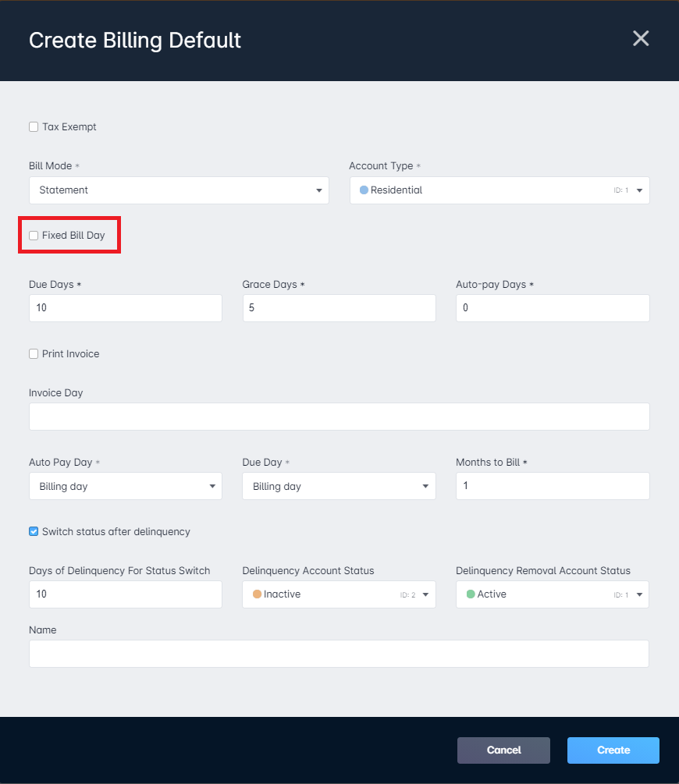Viewport: 679px width, 784px height.
Task: Check the Fixed Bill Day option
Action: 34,234
